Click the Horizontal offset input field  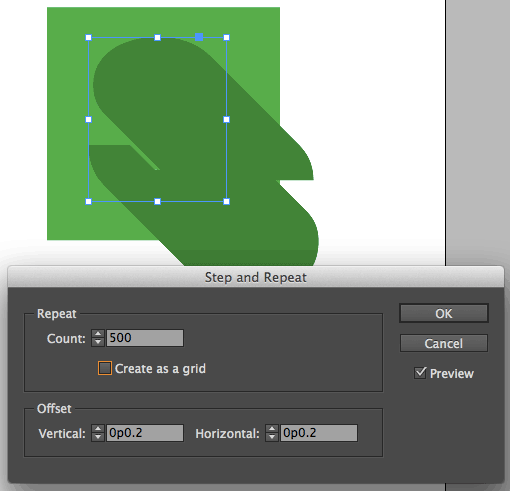319,433
